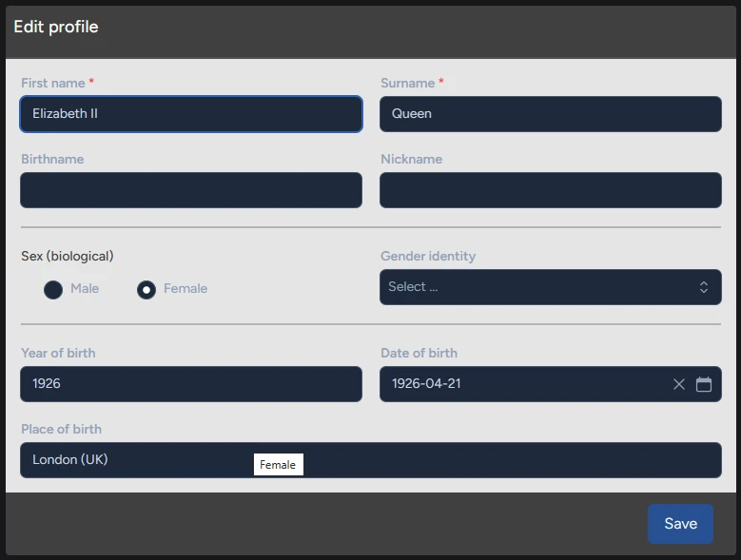This screenshot has width=741, height=560.
Task: Click the Place of birth field
Action: tap(370, 460)
